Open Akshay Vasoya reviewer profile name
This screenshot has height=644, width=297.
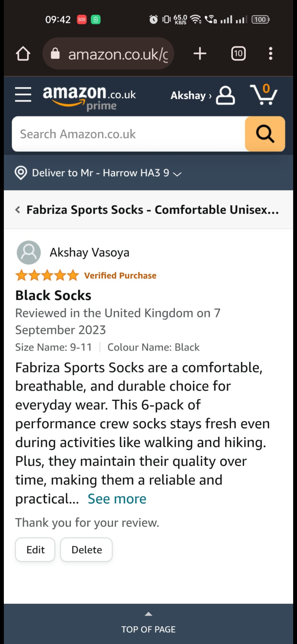89,252
